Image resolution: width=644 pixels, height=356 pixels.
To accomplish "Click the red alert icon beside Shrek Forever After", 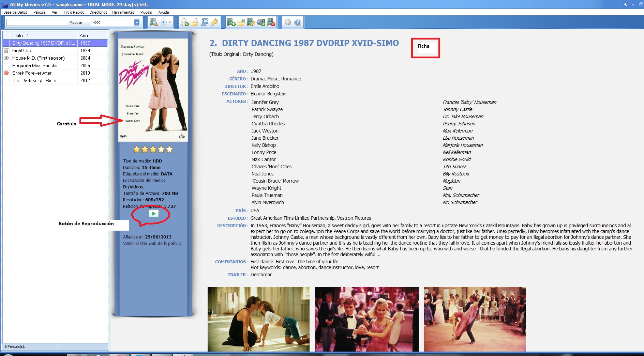I will 6,73.
